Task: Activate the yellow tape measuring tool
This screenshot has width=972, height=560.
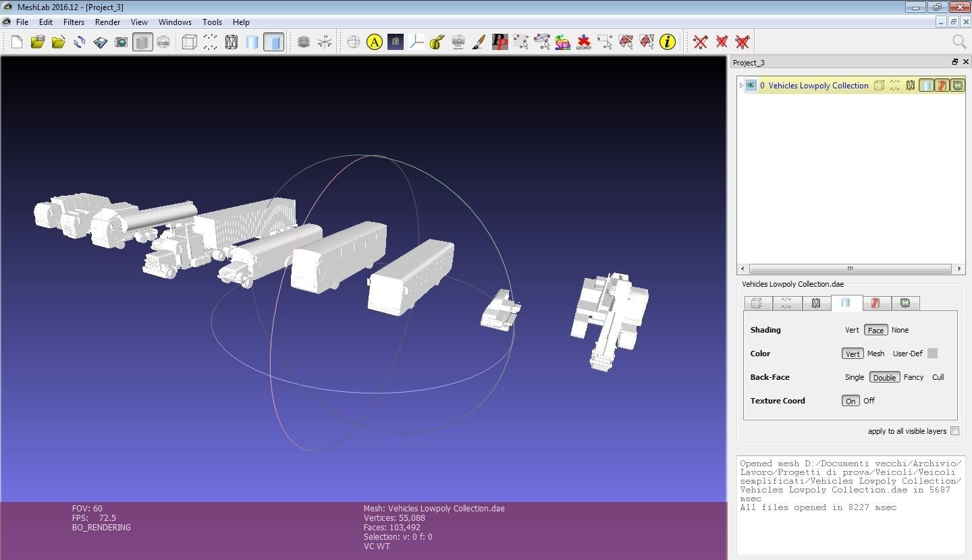Action: (x=437, y=42)
